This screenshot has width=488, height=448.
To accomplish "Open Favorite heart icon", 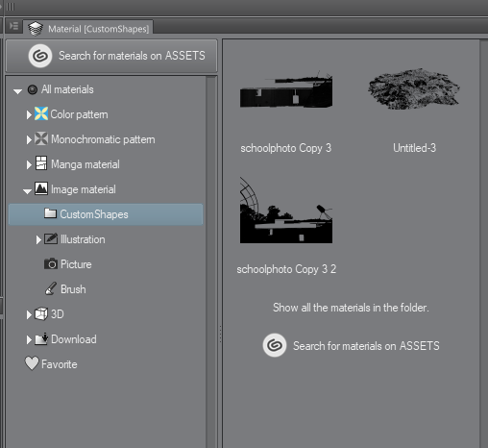I will coord(32,363).
